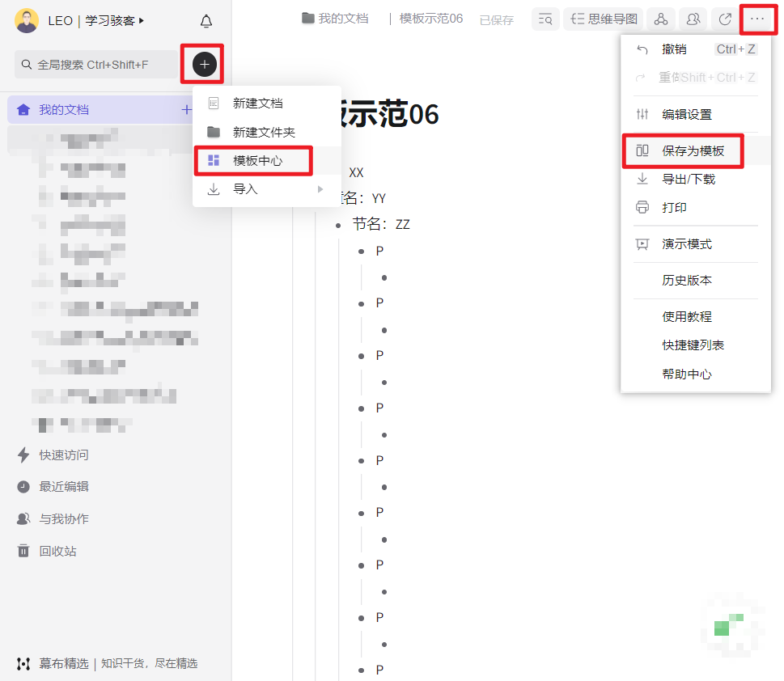Select 打印 in the more menu
Screen dimensions: 784x681
(696, 208)
